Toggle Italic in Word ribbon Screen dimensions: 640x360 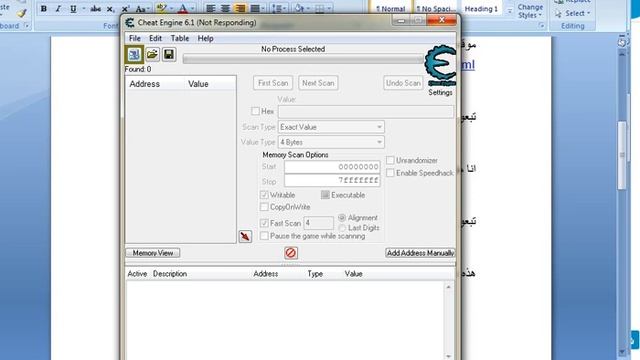tap(58, 9)
